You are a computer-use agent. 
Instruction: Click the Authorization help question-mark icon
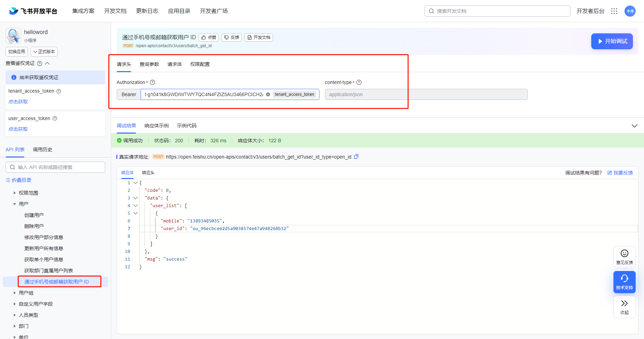coord(152,82)
